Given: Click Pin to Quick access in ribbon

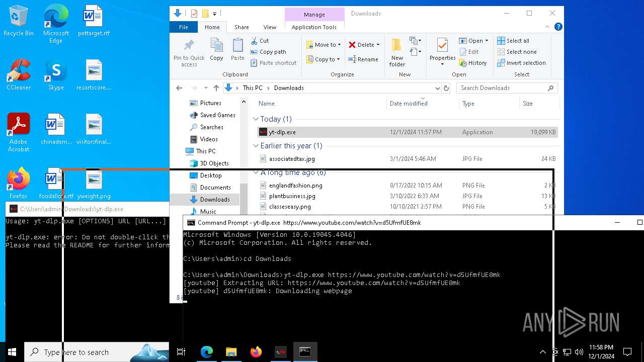Looking at the screenshot, I should click(x=189, y=52).
